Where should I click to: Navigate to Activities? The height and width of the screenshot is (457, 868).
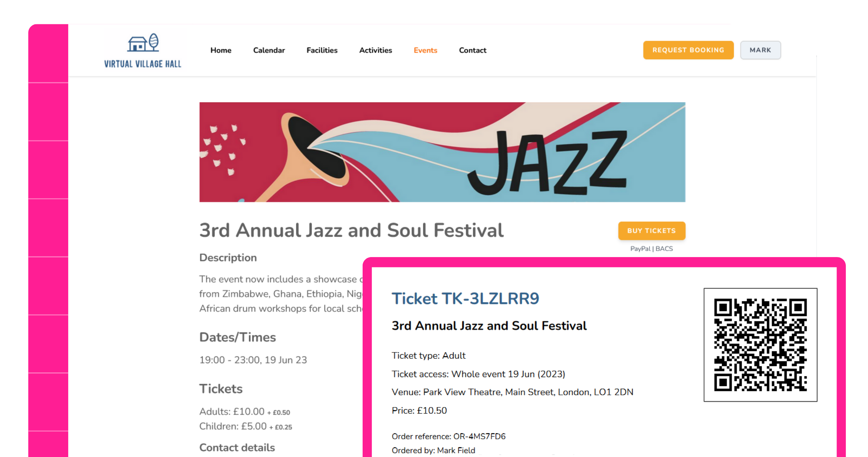coord(375,50)
